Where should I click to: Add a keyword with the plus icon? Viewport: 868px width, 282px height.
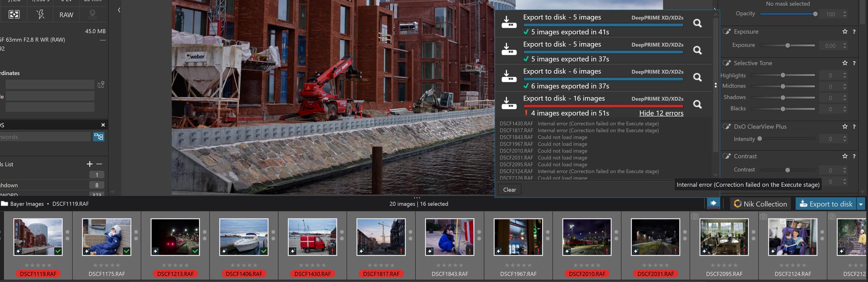(x=90, y=164)
